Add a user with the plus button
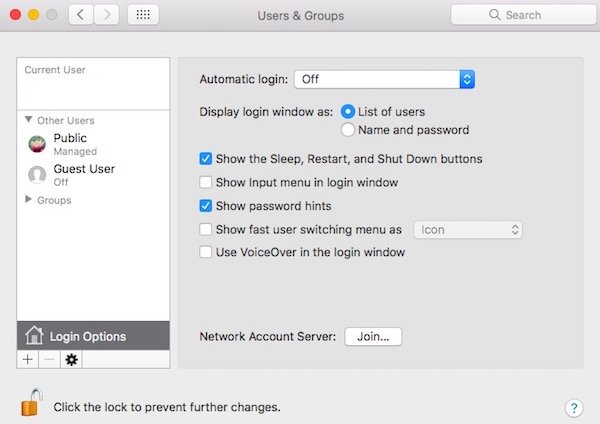 pos(27,359)
